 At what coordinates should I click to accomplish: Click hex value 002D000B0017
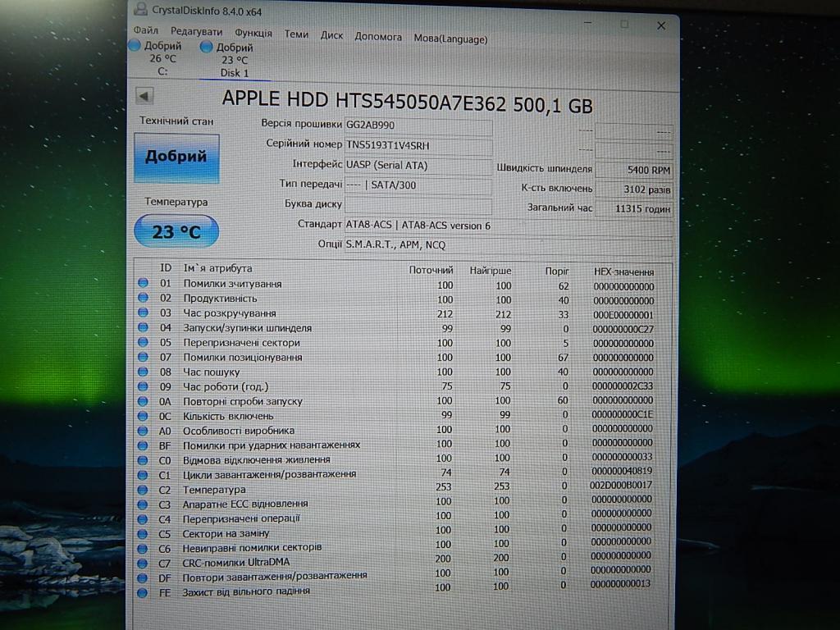[x=622, y=486]
